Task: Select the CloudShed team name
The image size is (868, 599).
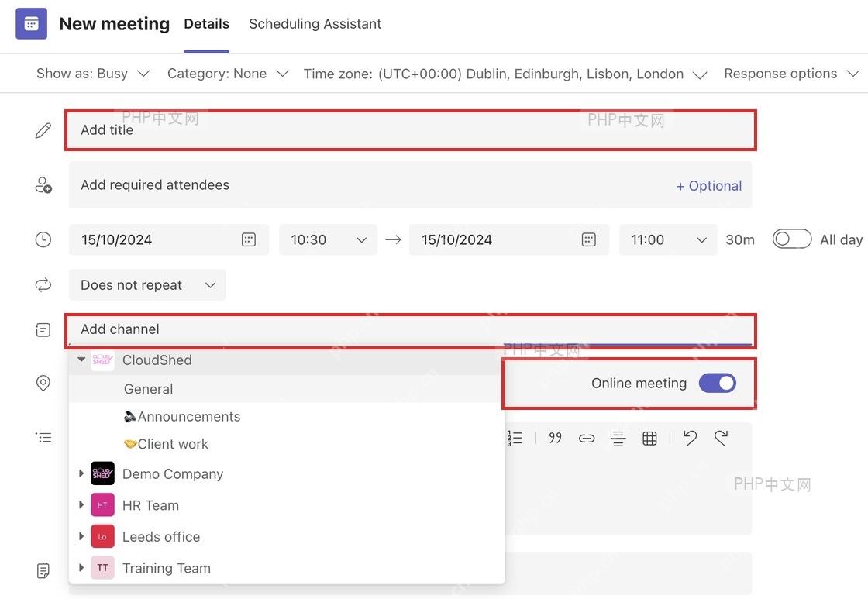Action: [x=157, y=360]
